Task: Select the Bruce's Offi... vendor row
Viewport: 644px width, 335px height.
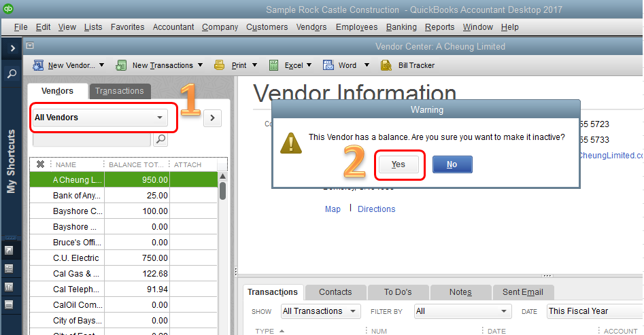Action: 124,242
